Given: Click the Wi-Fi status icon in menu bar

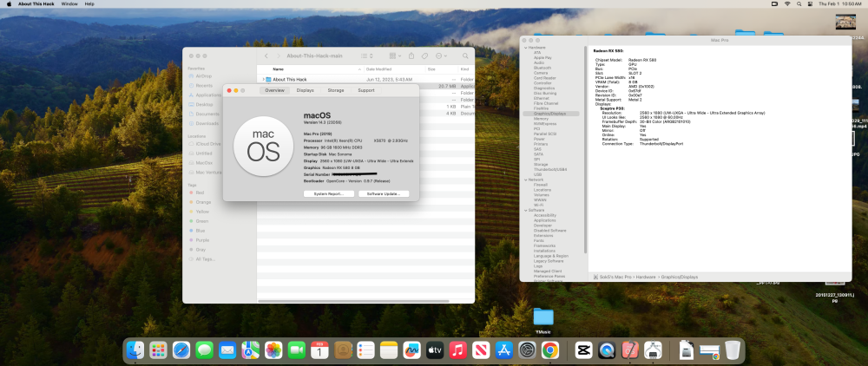Looking at the screenshot, I should [x=787, y=3].
